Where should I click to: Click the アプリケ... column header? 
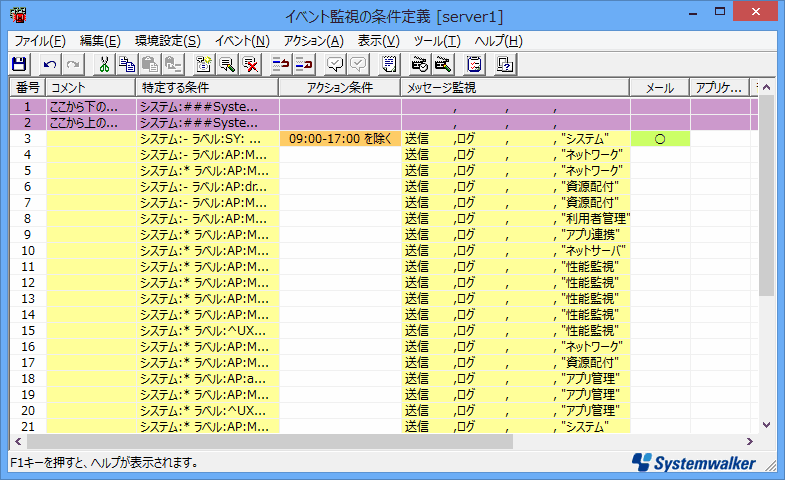point(719,88)
